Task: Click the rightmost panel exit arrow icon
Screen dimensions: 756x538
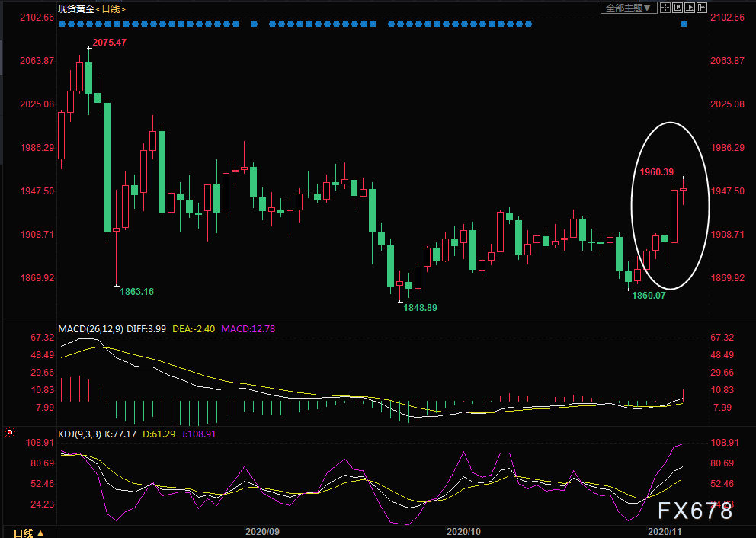Action: [x=701, y=8]
